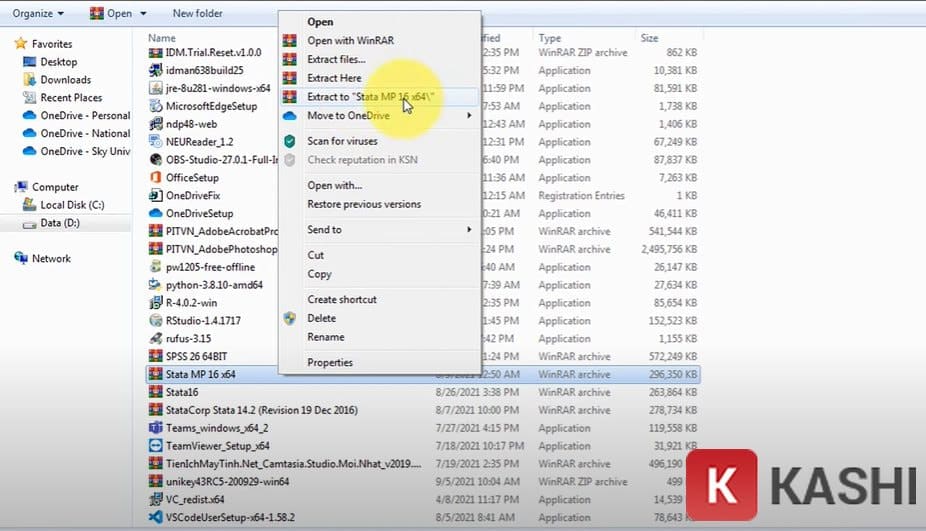Select the jre-8u281-windows-x64 file
Image resolution: width=926 pixels, height=531 pixels.
[x=218, y=88]
